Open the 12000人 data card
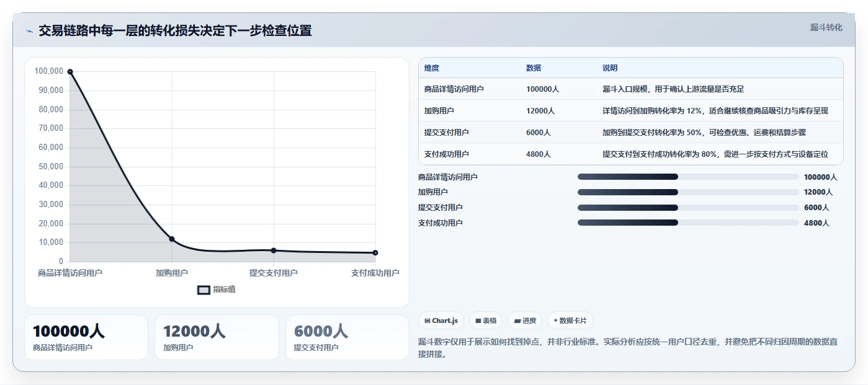Image resolution: width=868 pixels, height=385 pixels. (x=217, y=337)
